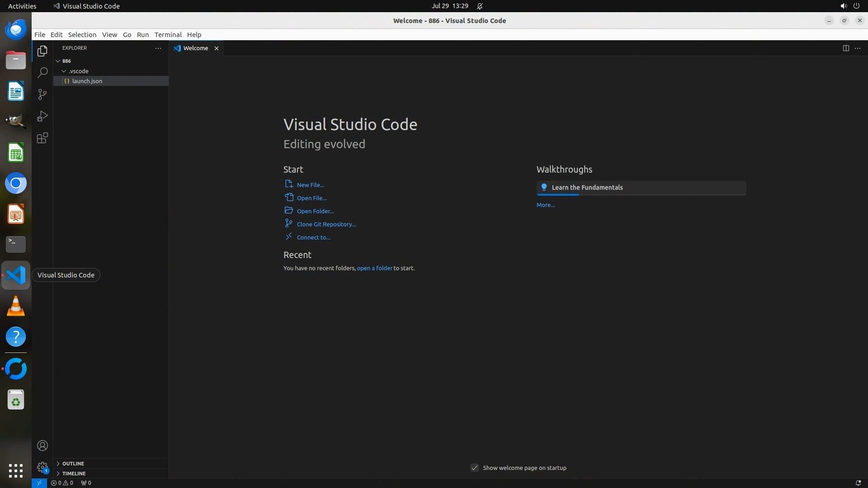Open the Run and Debug view
This screenshot has width=868, height=488.
[x=42, y=116]
